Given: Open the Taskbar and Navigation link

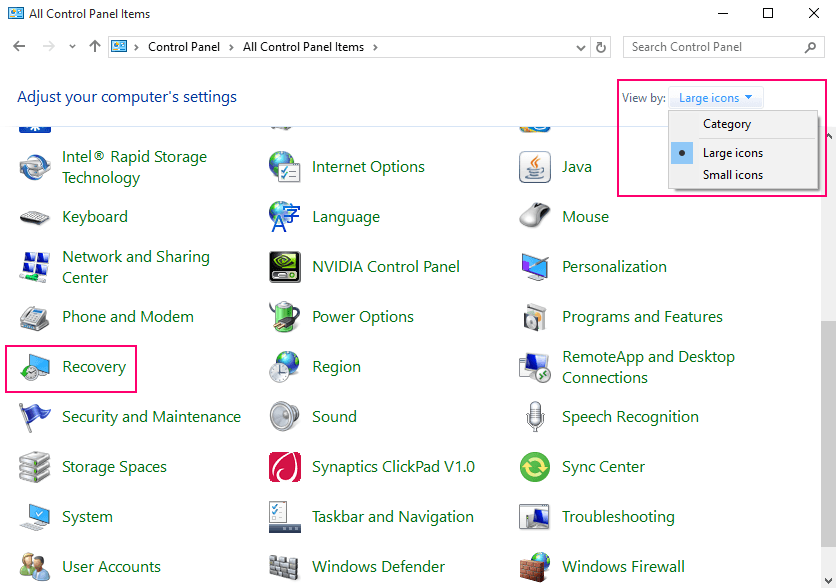Looking at the screenshot, I should coord(392,517).
